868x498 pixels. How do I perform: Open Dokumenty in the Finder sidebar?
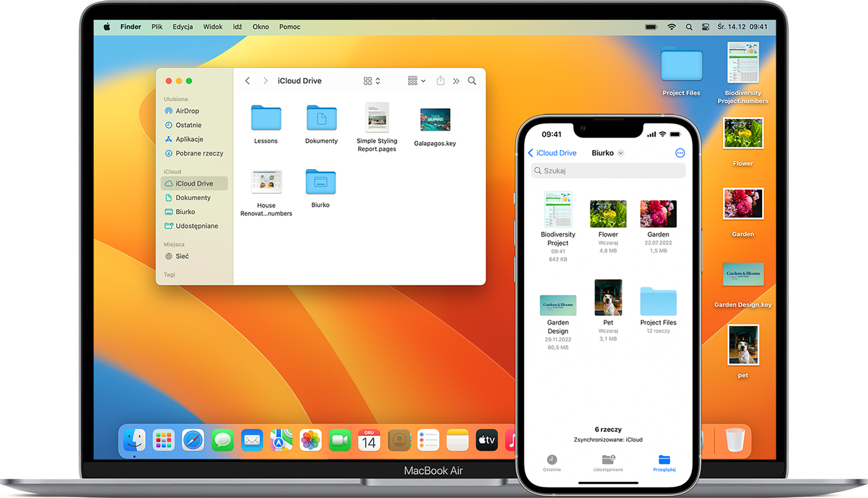(194, 198)
